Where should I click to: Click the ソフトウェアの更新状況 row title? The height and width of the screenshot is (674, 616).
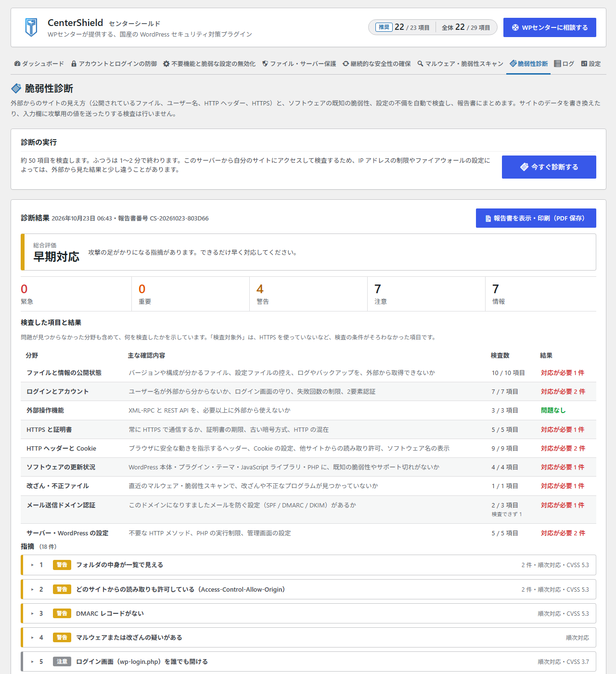61,467
